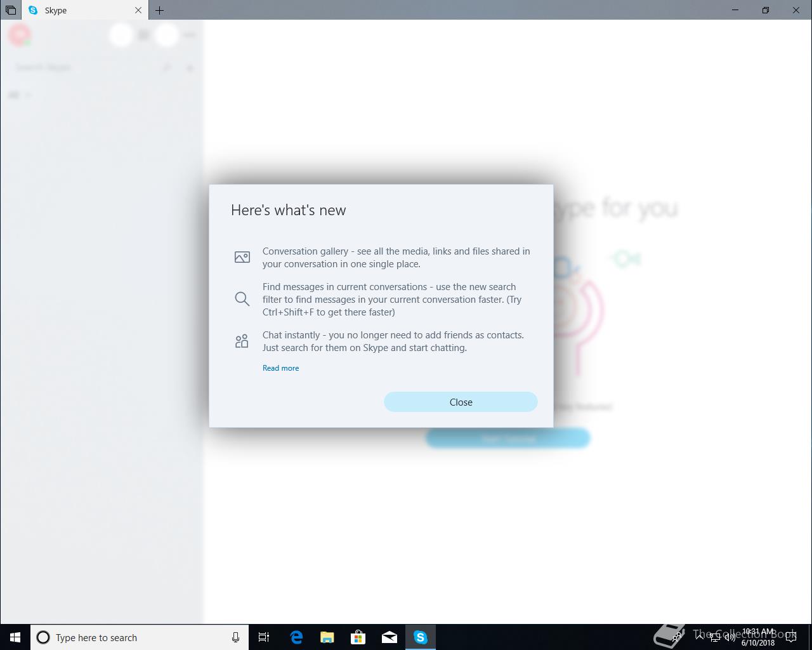The height and width of the screenshot is (650, 812).
Task: Click the Skype tab in title bar
Action: point(85,10)
